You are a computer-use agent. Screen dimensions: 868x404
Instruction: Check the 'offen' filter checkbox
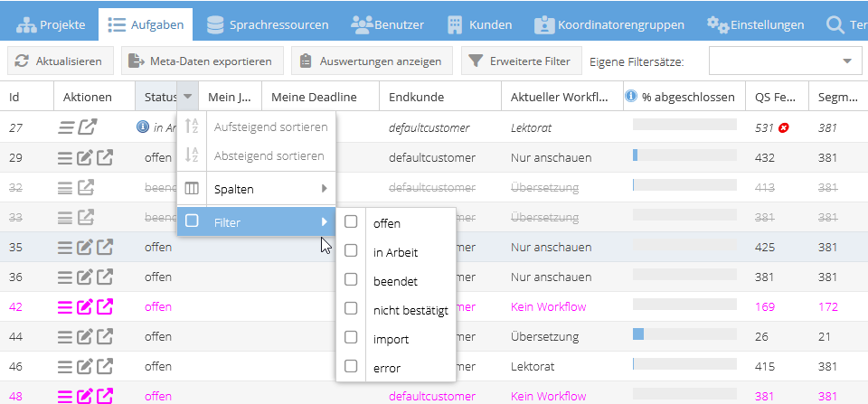point(351,222)
